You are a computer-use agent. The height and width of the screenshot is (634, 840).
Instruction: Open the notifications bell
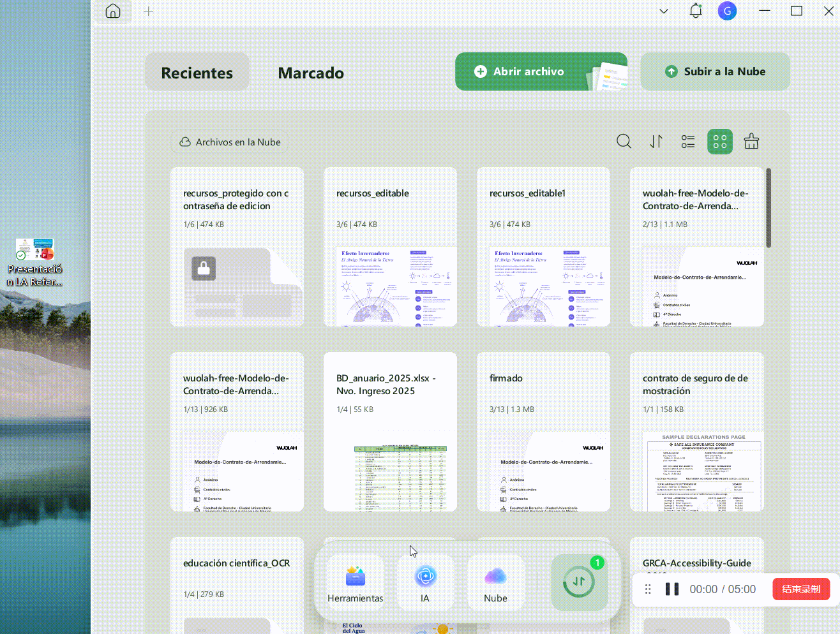click(696, 11)
